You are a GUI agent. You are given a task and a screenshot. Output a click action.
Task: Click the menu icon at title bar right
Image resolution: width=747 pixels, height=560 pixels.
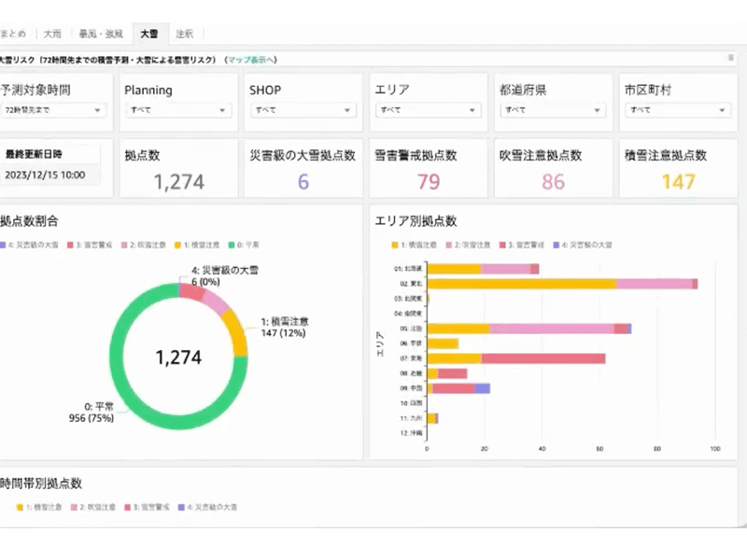730,58
